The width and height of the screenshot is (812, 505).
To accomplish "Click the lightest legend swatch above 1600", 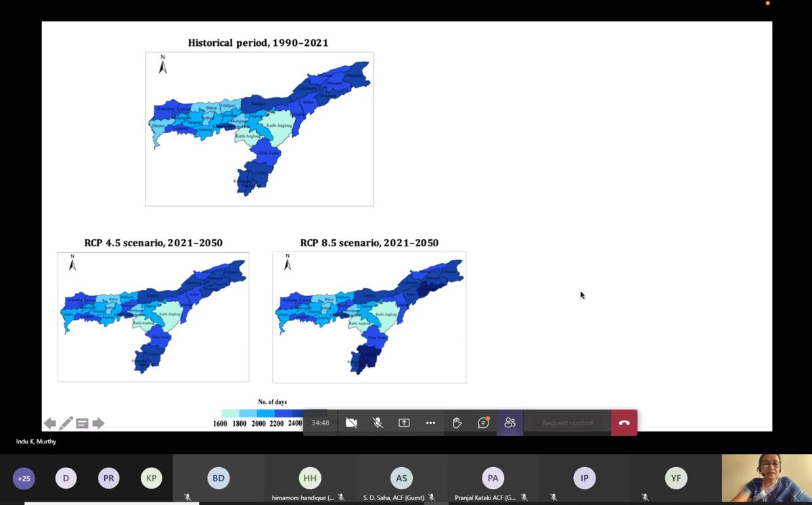I will click(230, 412).
